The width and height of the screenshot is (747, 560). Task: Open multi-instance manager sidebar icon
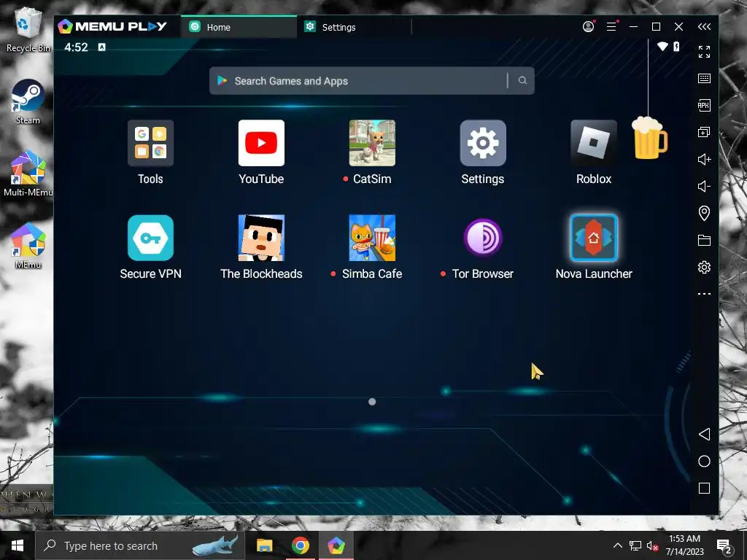tap(704, 133)
